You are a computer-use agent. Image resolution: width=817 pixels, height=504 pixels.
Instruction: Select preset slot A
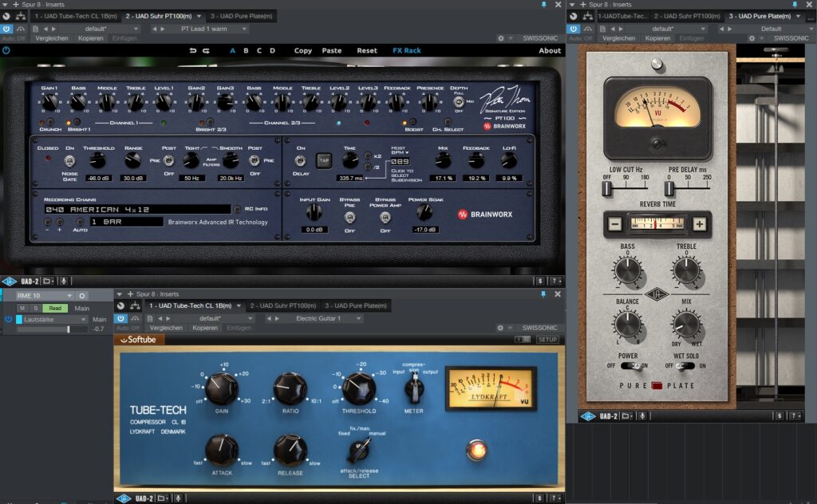click(232, 50)
